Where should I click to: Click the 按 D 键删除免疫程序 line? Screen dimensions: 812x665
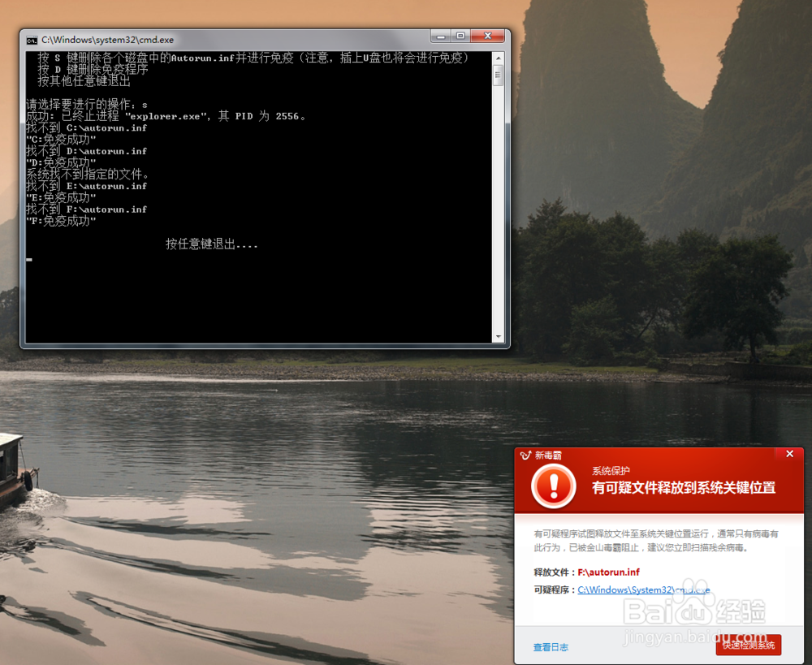pyautogui.click(x=93, y=69)
